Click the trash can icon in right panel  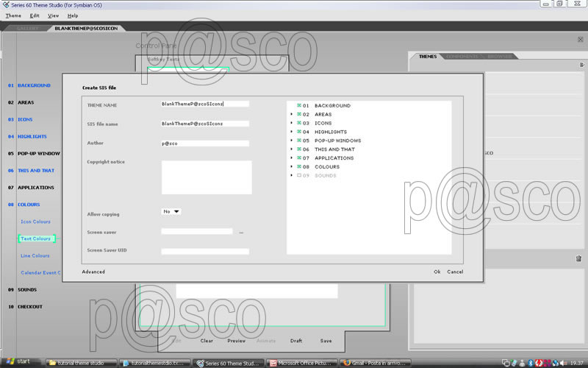pos(578,258)
